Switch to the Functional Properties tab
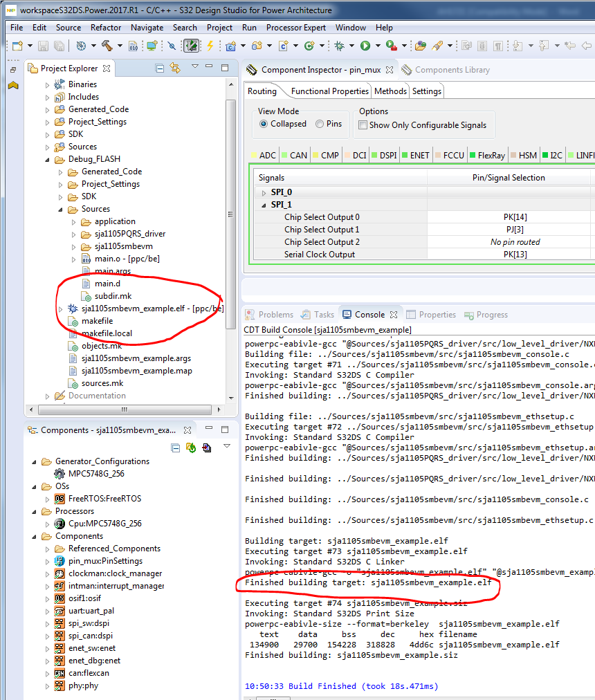 (x=329, y=91)
